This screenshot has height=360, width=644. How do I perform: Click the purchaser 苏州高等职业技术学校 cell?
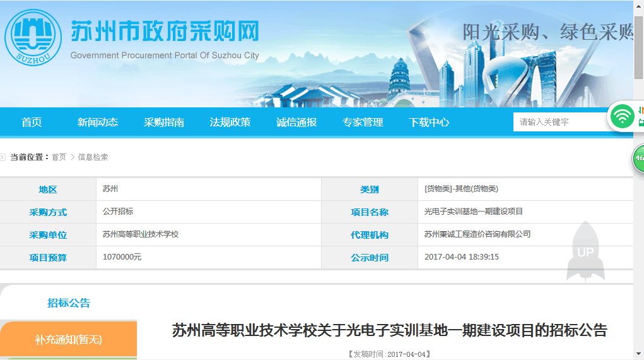click(141, 234)
